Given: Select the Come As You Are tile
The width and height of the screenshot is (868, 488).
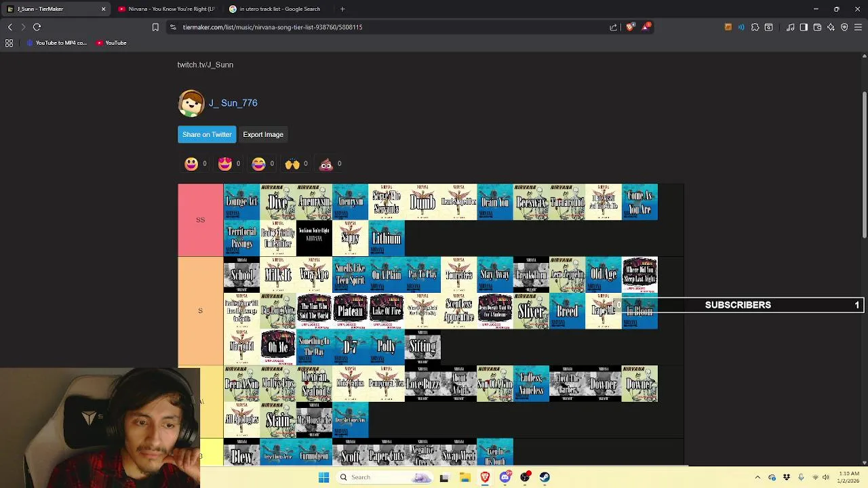Looking at the screenshot, I should point(639,202).
